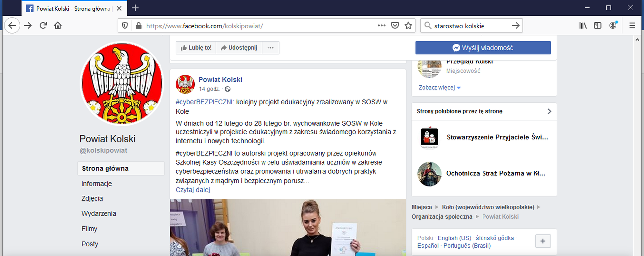The height and width of the screenshot is (256, 644).
Task: Switch language to ślōnskŏ gŏdka
Action: tap(495, 238)
